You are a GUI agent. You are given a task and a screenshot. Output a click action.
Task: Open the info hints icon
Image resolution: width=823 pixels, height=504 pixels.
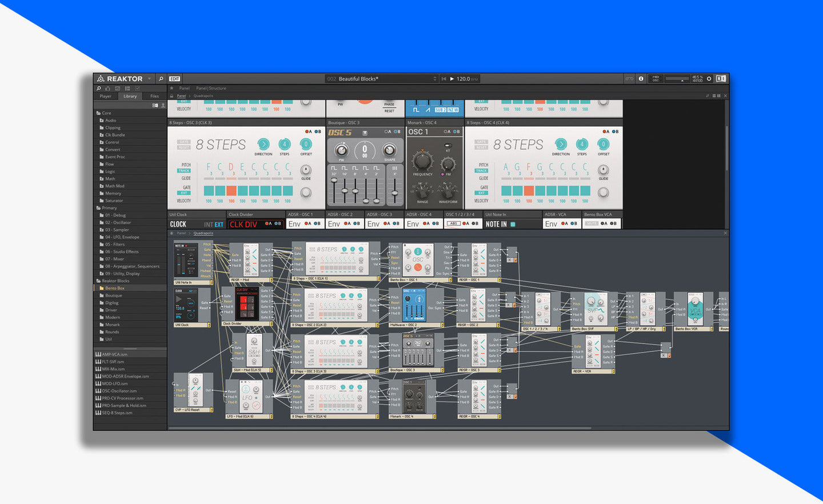click(641, 79)
